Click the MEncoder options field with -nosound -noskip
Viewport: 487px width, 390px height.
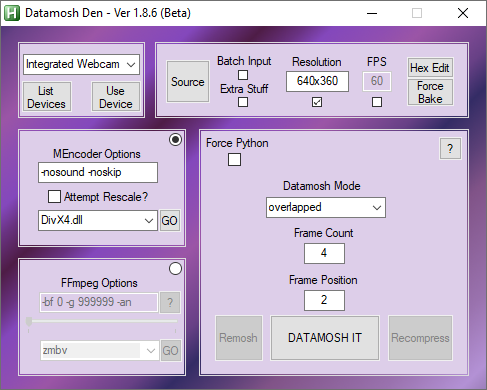click(98, 172)
